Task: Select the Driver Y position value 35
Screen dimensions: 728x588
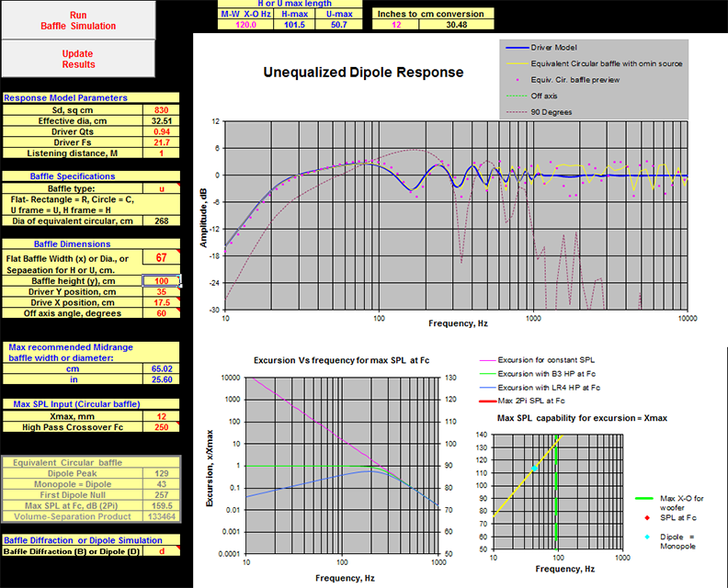Action: [161, 292]
